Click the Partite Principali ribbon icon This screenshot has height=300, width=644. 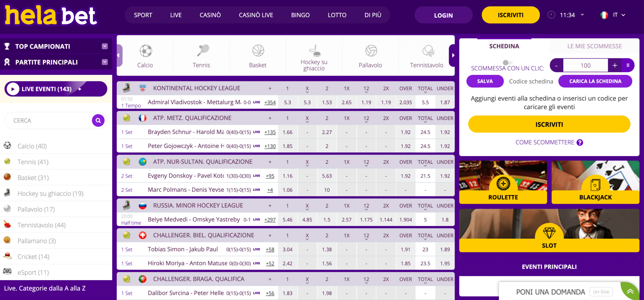[7, 62]
